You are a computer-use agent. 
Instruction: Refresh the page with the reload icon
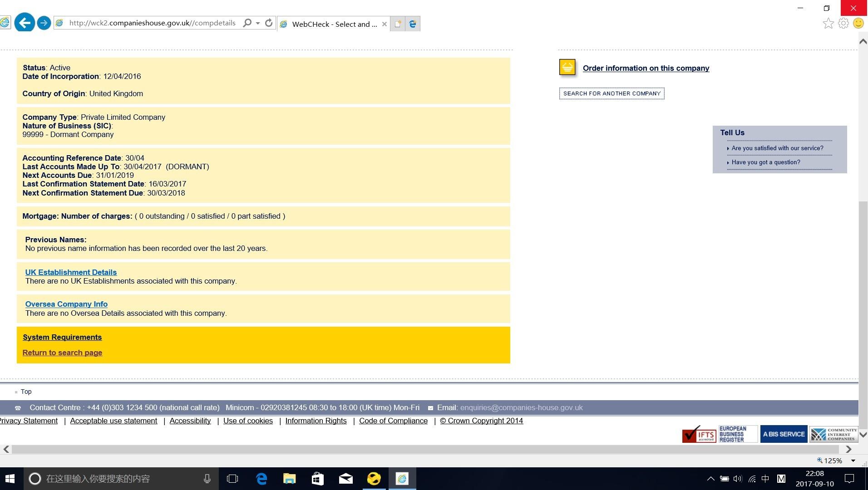(x=269, y=23)
